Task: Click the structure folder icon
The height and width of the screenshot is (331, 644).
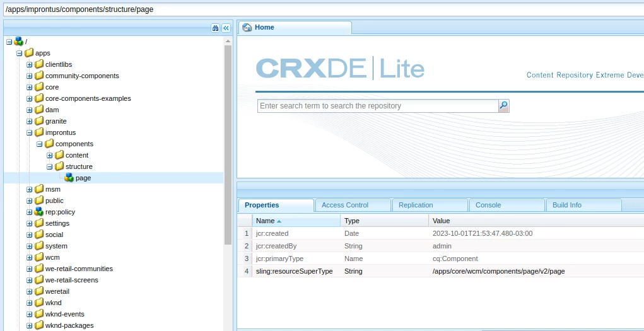Action: pos(59,166)
